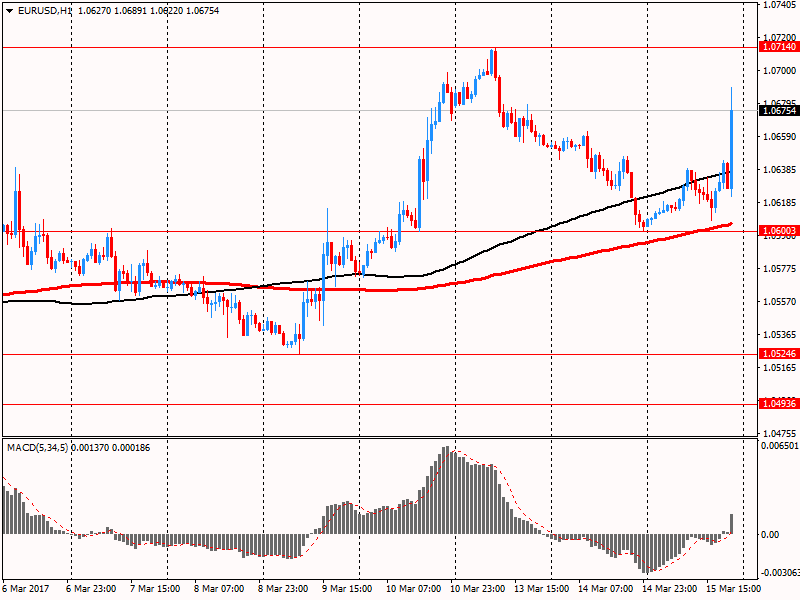Select the high value 1.06891 in the header
The width and height of the screenshot is (800, 600).
click(x=130, y=11)
